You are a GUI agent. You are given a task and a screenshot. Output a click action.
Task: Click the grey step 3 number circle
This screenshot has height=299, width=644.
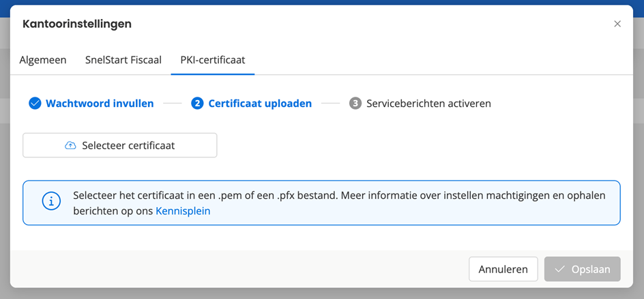point(355,104)
